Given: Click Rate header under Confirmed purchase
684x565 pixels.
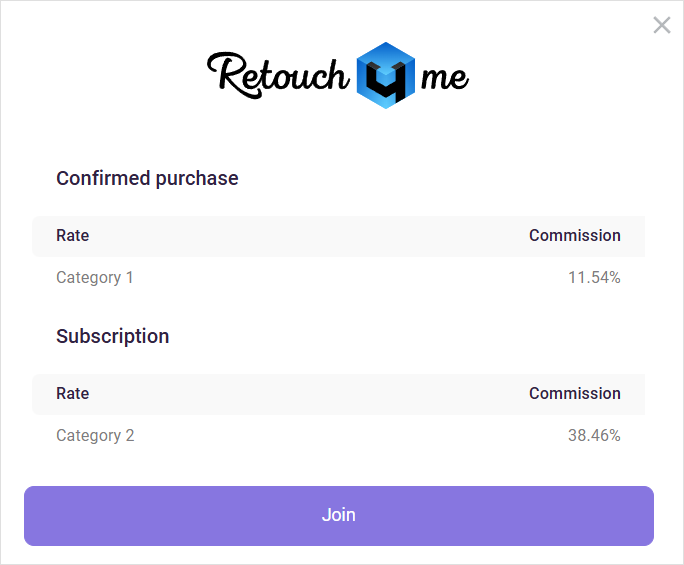Looking at the screenshot, I should coord(73,236).
